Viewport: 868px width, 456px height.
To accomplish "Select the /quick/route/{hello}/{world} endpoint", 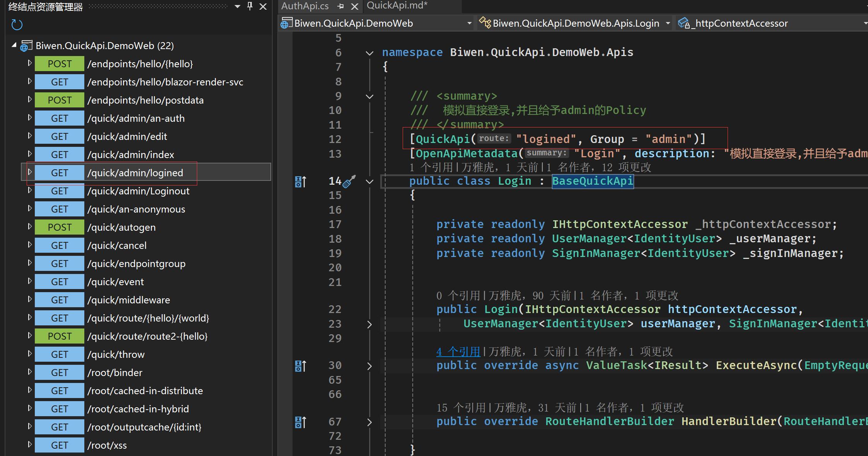I will [x=148, y=318].
